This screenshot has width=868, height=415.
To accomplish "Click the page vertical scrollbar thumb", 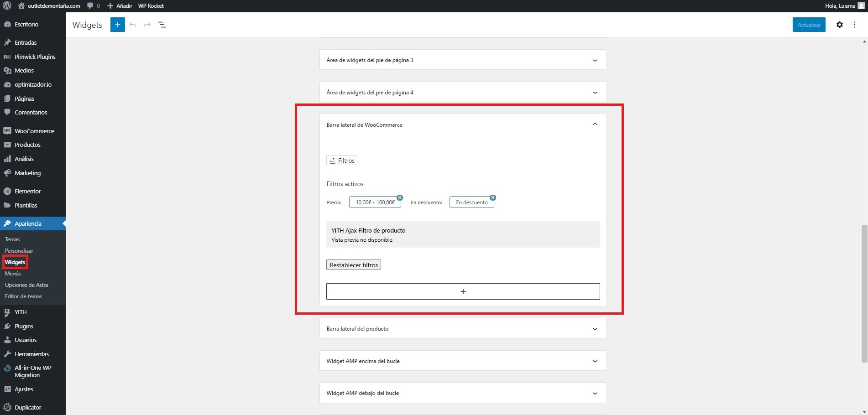I will pyautogui.click(x=864, y=293).
